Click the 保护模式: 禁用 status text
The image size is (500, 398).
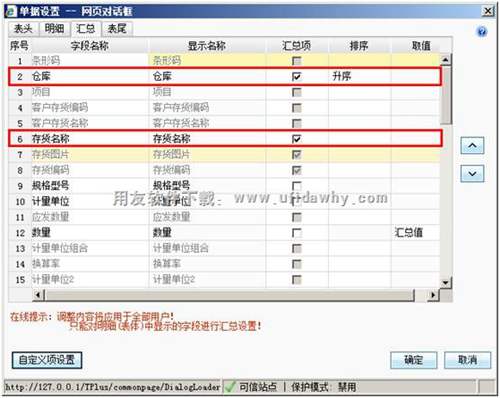click(x=324, y=387)
